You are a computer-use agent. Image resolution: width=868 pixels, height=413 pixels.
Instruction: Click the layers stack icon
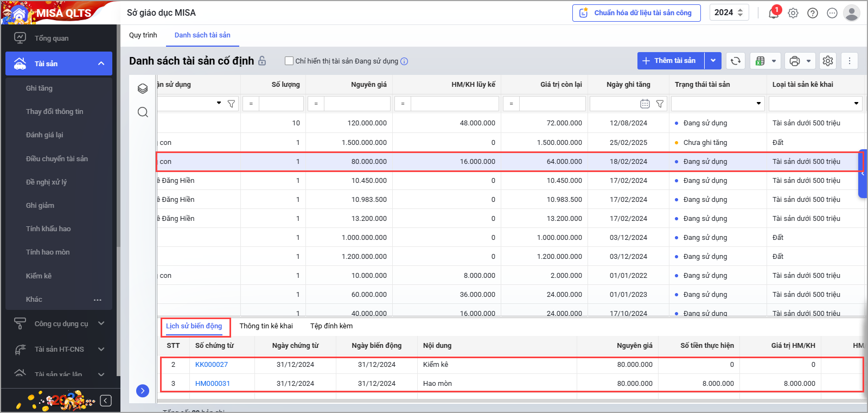(x=143, y=88)
